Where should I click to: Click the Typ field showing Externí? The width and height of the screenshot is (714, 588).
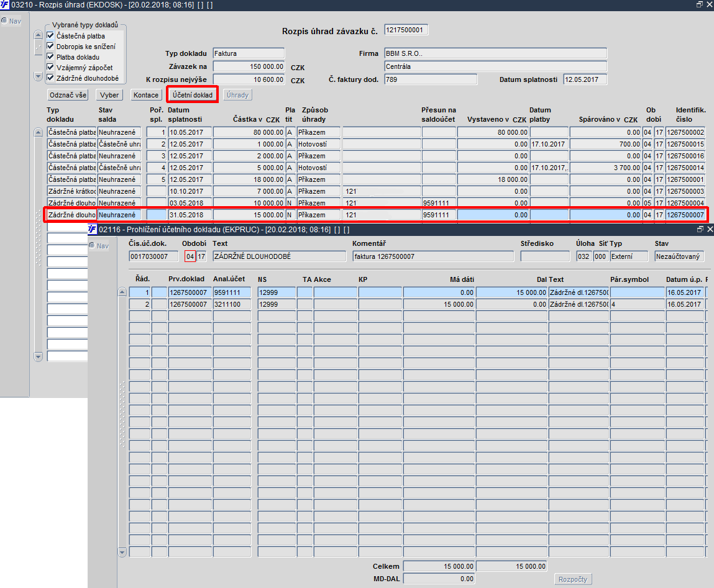coord(628,256)
